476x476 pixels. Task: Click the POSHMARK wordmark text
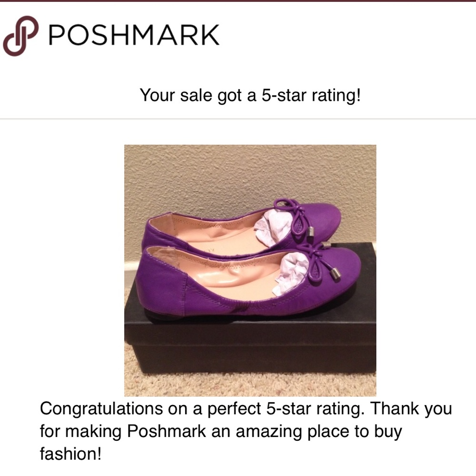(134, 35)
